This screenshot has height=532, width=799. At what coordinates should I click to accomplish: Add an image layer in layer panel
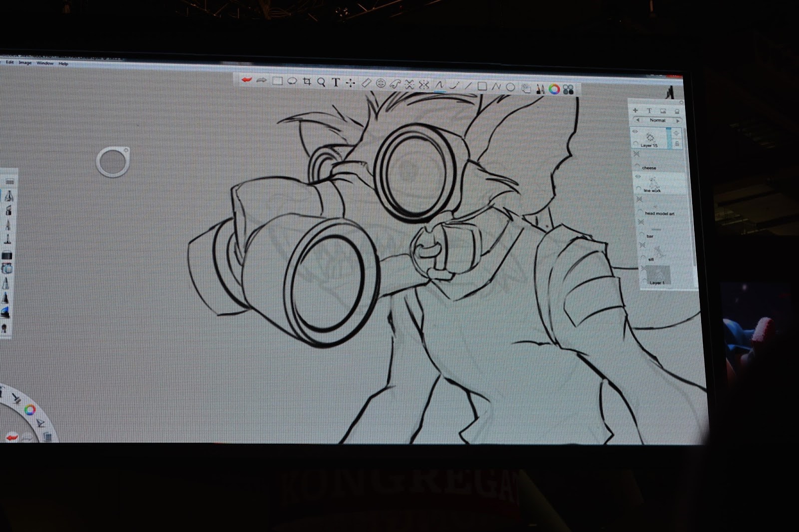click(663, 111)
